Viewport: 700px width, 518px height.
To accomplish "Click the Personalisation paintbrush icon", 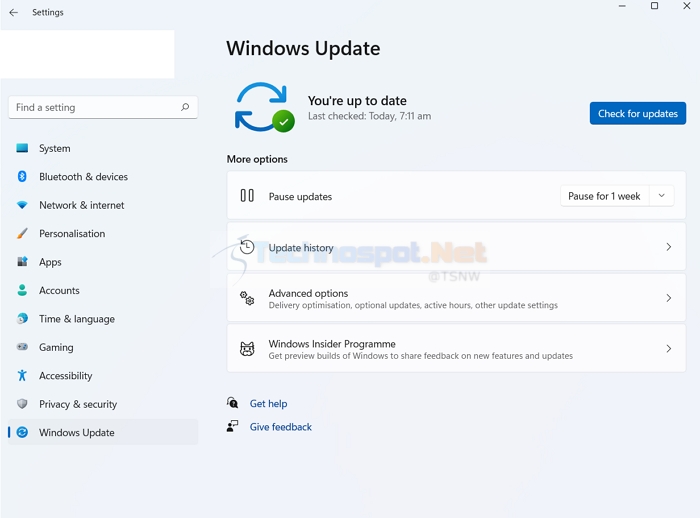I will 22,234.
